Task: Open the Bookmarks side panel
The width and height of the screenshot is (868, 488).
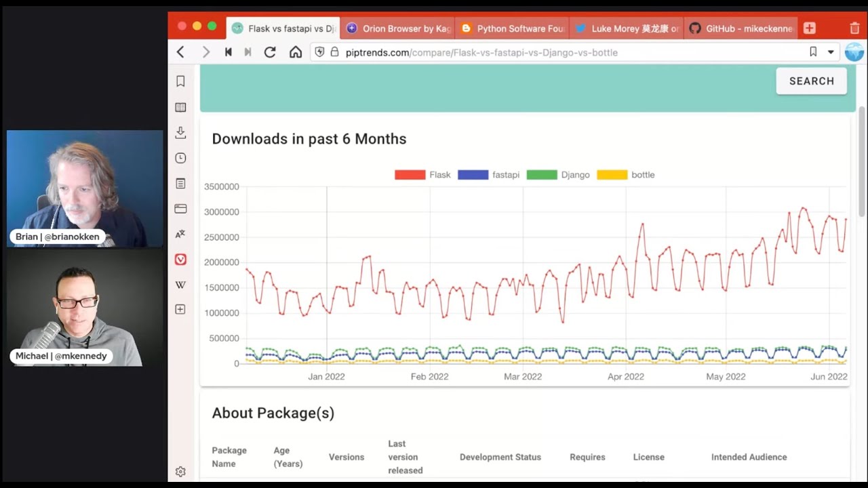Action: [x=180, y=81]
